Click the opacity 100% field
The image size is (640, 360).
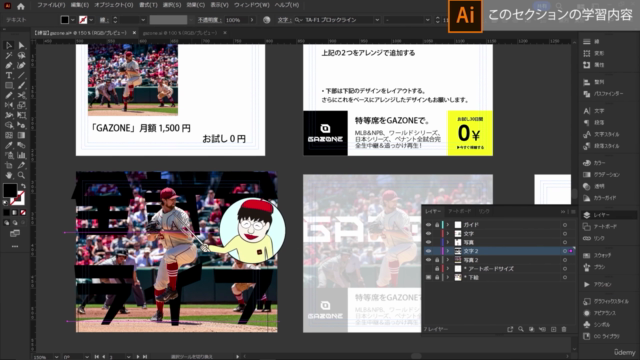tap(236, 20)
